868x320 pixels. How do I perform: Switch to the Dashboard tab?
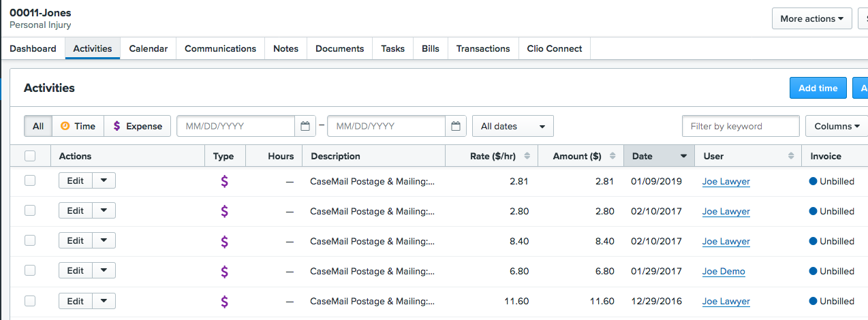pos(33,48)
